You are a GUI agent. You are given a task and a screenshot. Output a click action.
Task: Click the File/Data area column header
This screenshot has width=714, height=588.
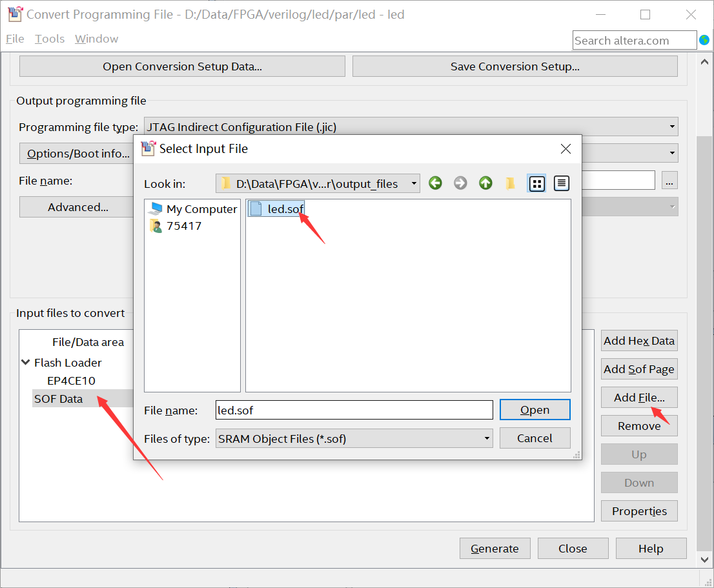(88, 342)
